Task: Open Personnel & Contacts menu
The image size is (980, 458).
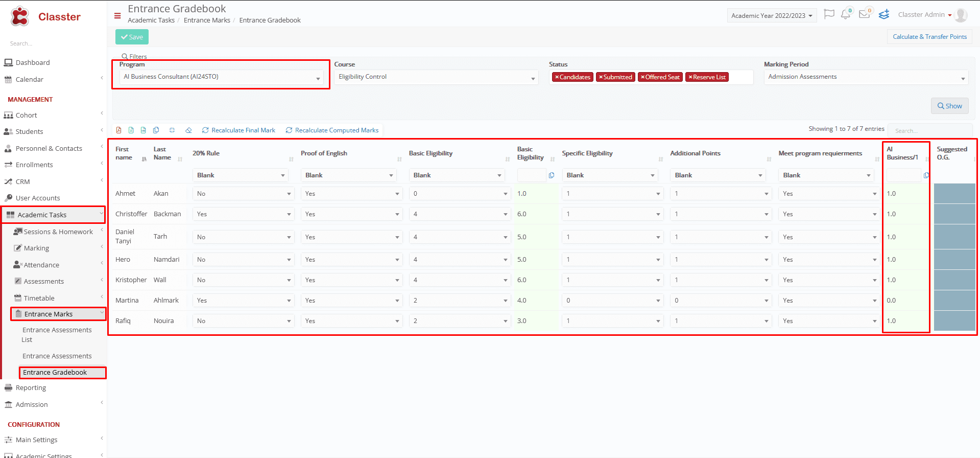Action: tap(53, 148)
